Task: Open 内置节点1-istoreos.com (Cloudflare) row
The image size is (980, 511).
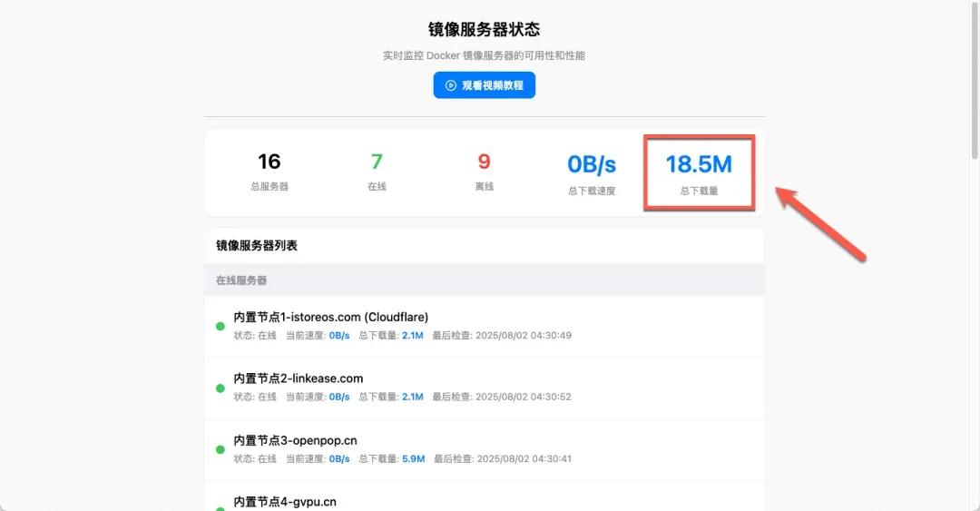Action: tap(485, 326)
